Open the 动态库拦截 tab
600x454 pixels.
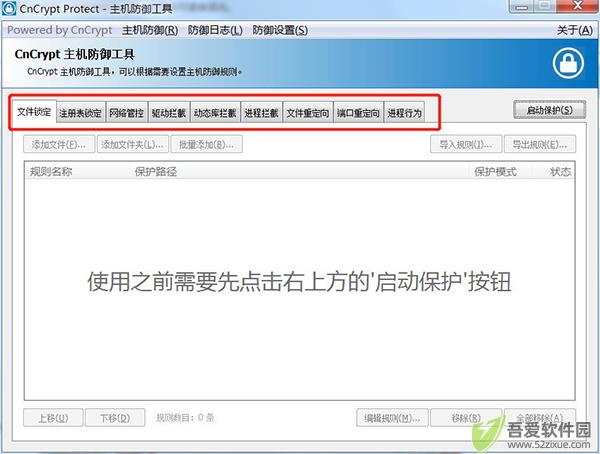pos(215,113)
